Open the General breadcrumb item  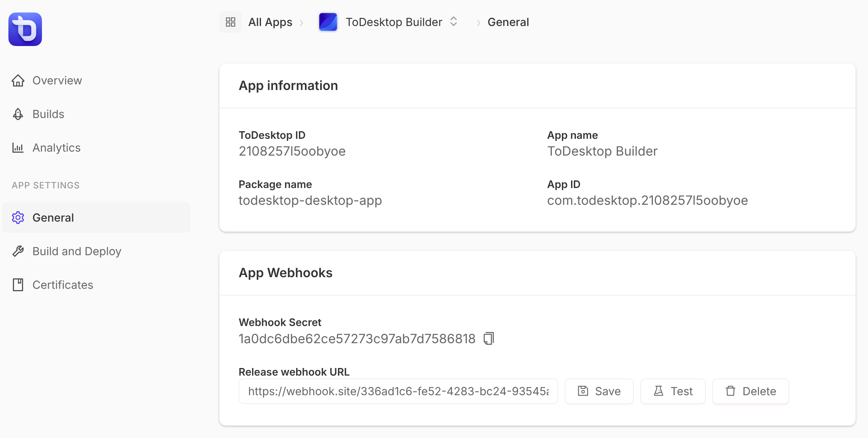pos(508,22)
